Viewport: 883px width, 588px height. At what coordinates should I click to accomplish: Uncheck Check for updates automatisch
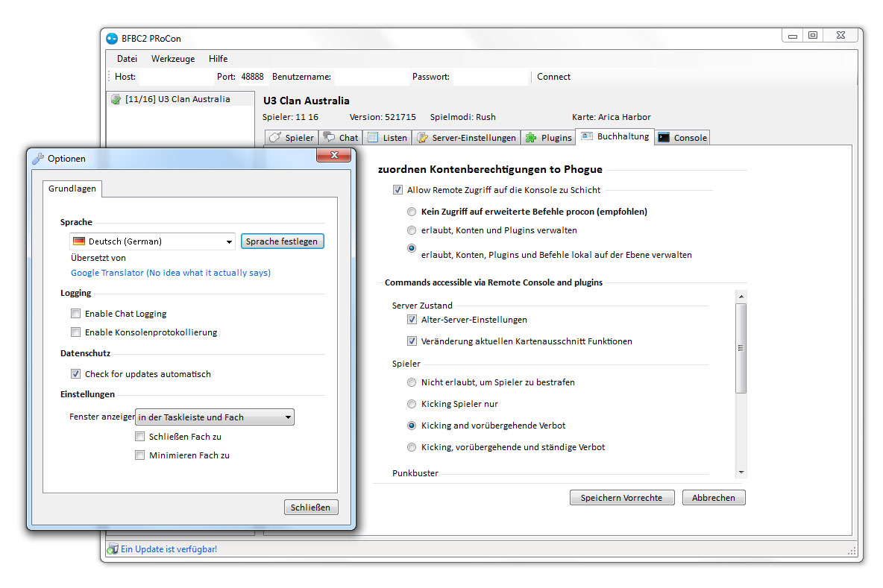click(75, 373)
